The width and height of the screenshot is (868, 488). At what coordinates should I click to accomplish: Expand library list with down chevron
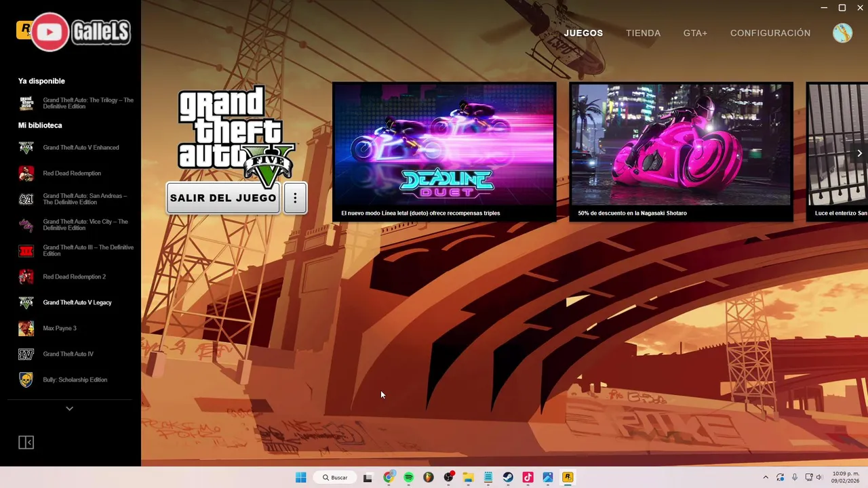click(69, 409)
